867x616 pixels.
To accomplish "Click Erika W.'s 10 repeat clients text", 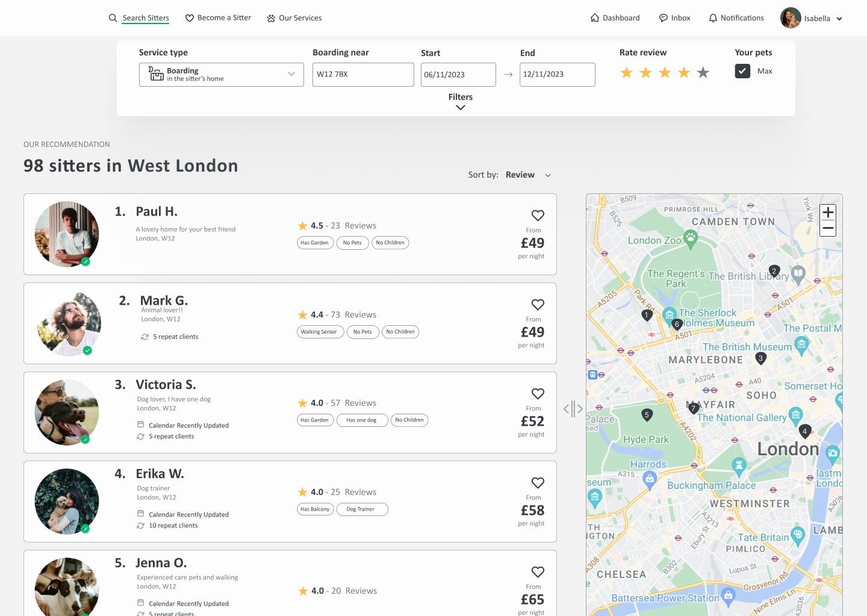I will [173, 526].
